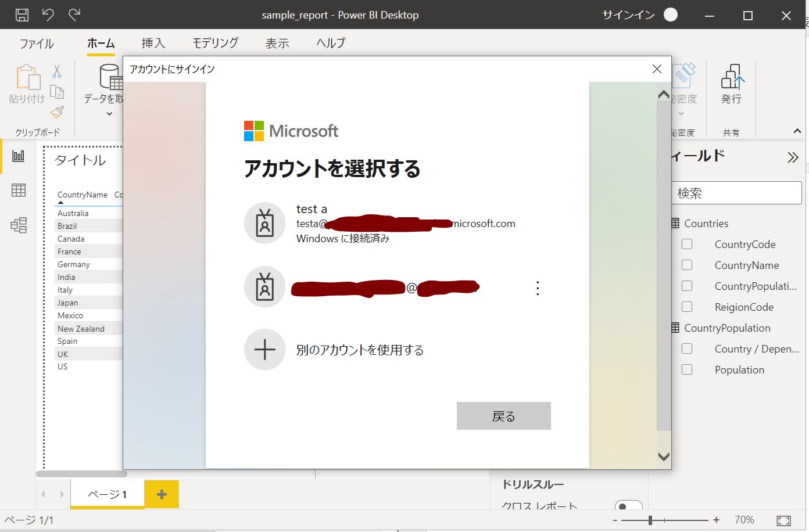Click the Copy icon in the clipboard group
This screenshot has width=809, height=532.
pos(56,92)
